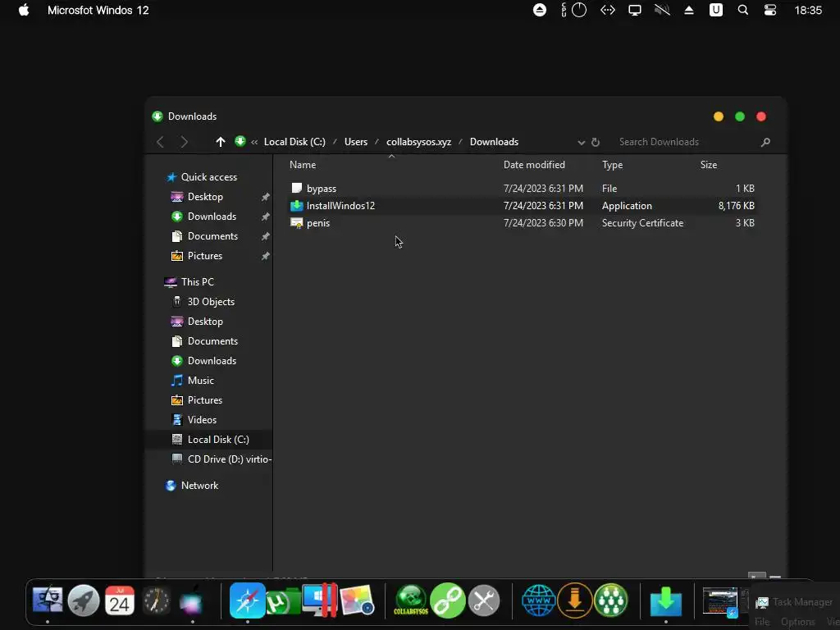This screenshot has height=630, width=840.
Task: Sort by Date modified column
Action: pos(534,165)
